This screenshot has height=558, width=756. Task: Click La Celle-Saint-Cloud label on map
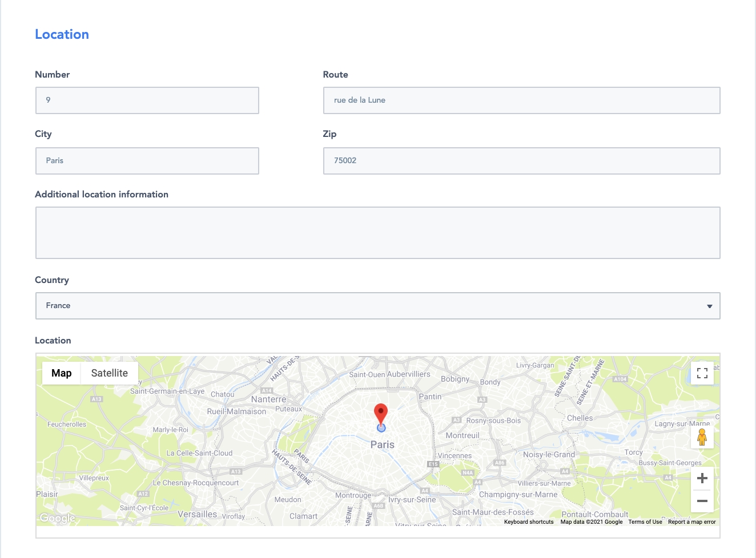[x=199, y=454]
